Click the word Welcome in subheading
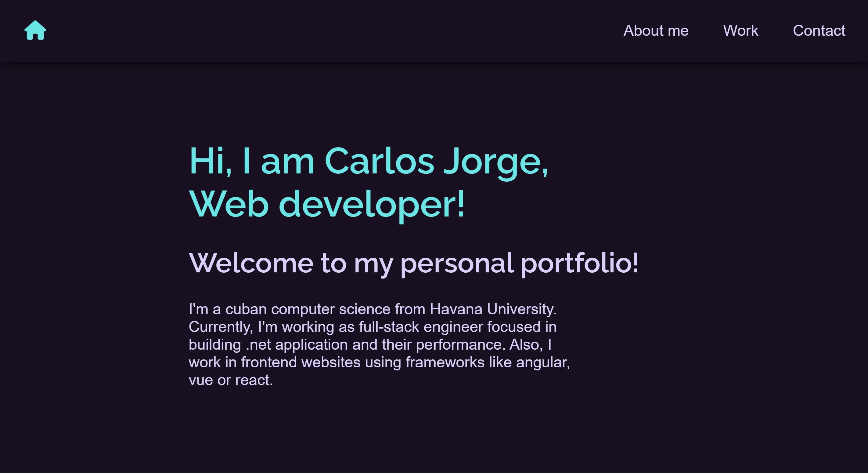Image resolution: width=868 pixels, height=473 pixels. (x=251, y=263)
